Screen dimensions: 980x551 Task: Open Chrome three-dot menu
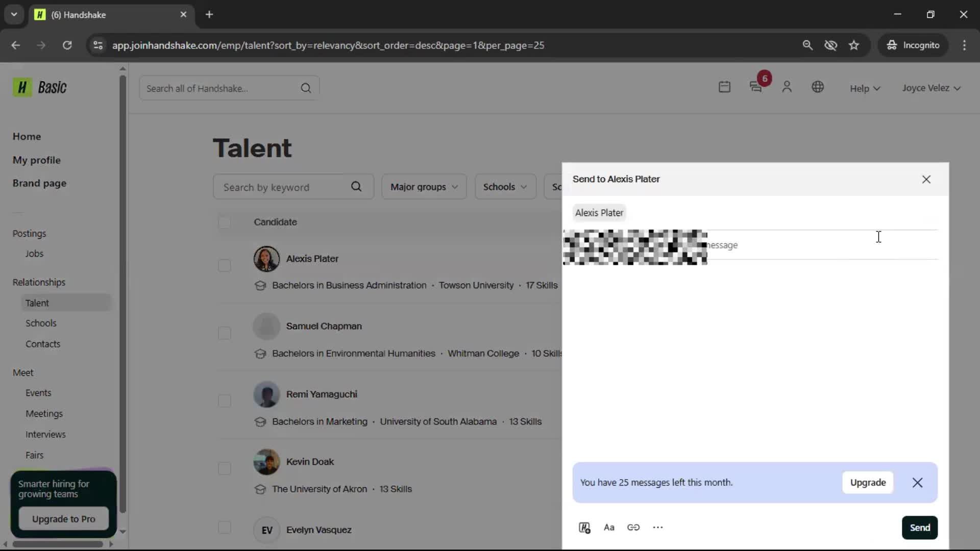click(x=964, y=45)
